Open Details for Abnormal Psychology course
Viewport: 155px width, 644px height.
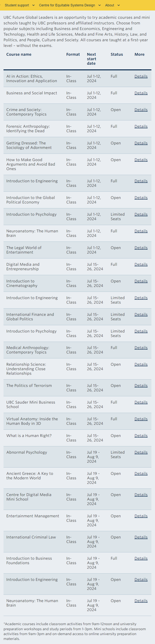click(141, 453)
